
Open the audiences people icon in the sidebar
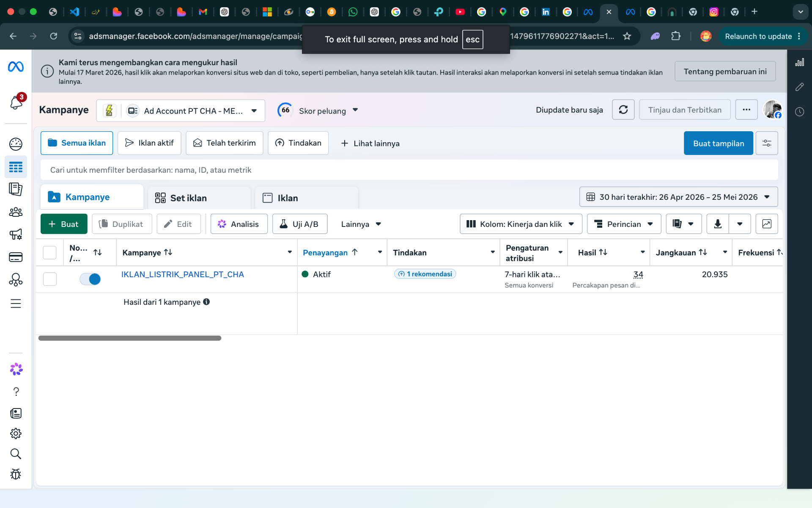[x=16, y=212]
